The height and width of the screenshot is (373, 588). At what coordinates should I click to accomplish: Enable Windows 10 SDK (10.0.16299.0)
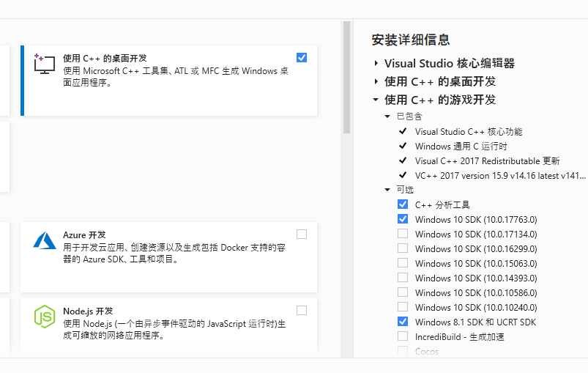[x=403, y=248]
